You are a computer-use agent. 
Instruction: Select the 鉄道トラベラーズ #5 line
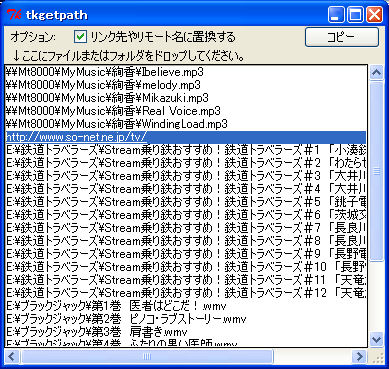(x=186, y=202)
